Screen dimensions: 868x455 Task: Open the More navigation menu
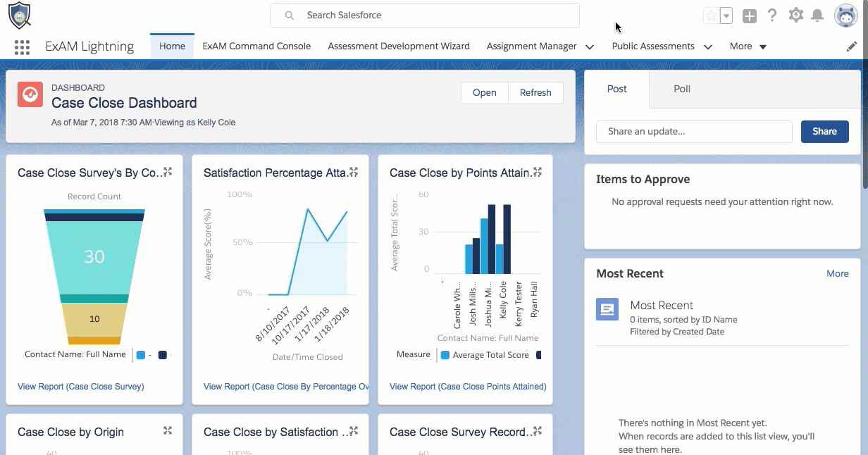(x=748, y=46)
